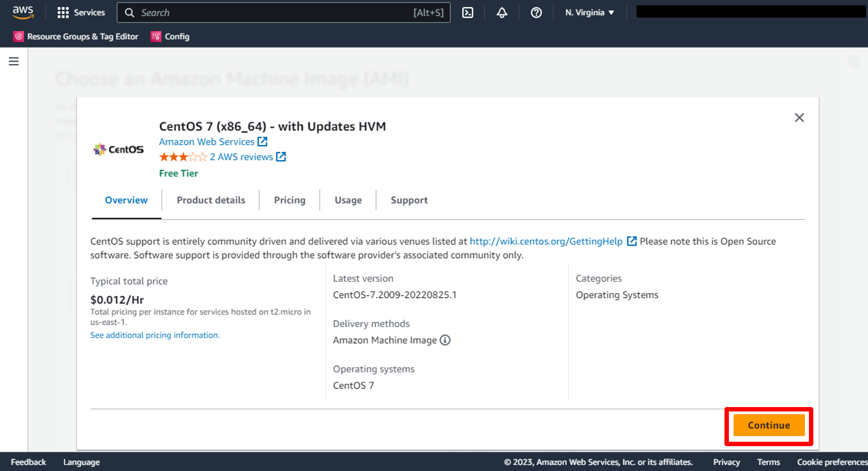Switch to the Product details tab
The width and height of the screenshot is (868, 471).
click(x=211, y=200)
